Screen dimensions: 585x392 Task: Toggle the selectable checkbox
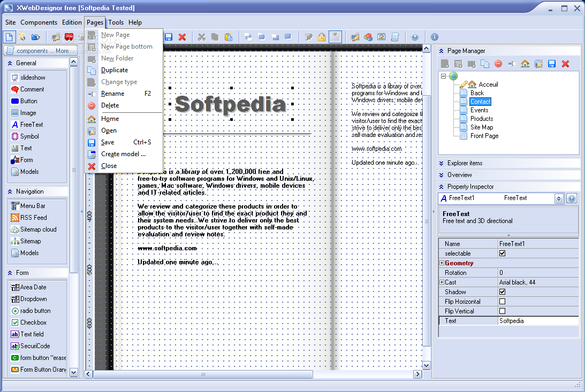click(x=502, y=253)
